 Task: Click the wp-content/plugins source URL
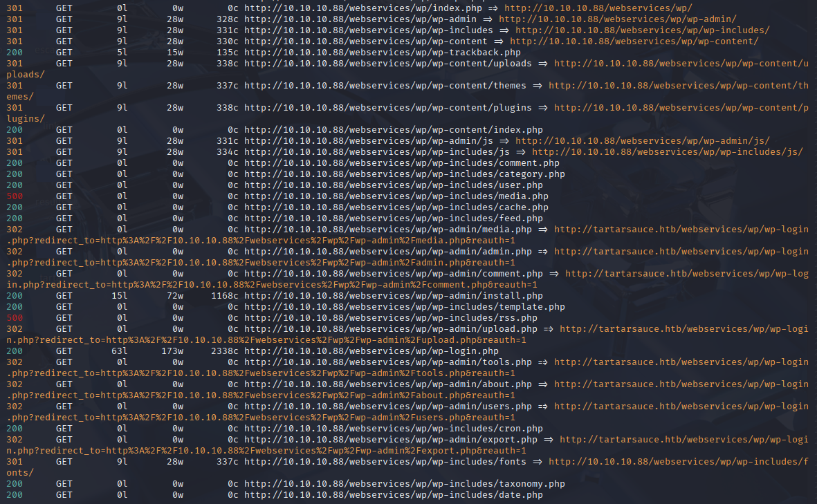388,108
